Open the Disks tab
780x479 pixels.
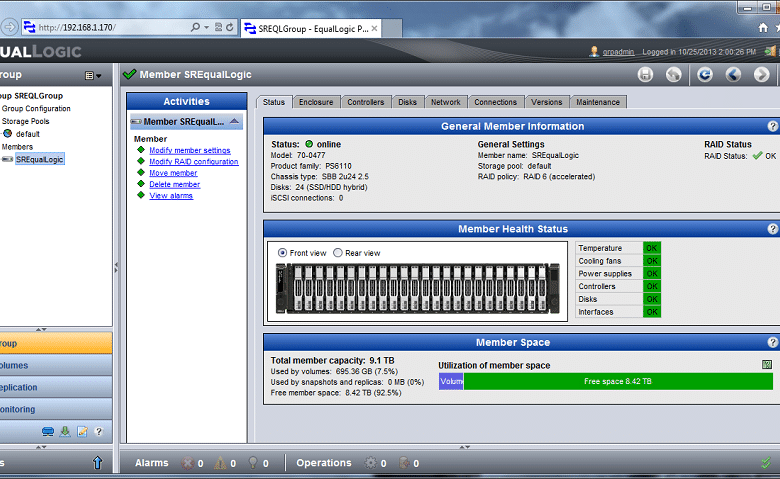(407, 102)
